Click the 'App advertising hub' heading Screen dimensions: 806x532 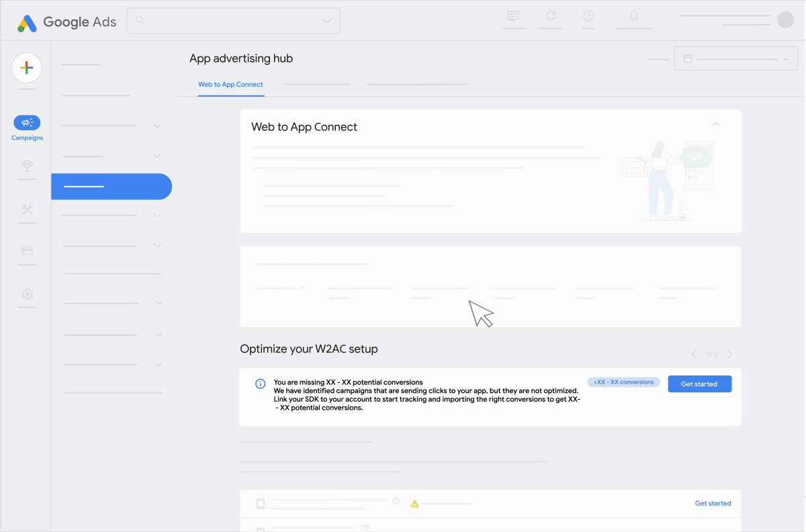[241, 58]
